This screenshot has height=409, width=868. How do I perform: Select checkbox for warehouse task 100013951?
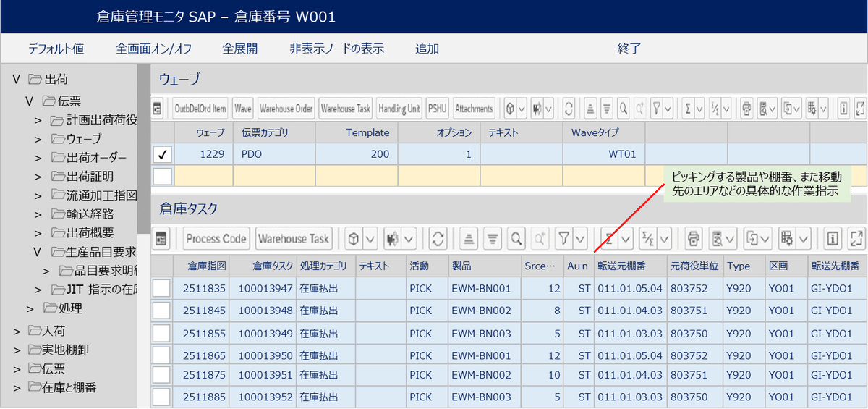(161, 375)
